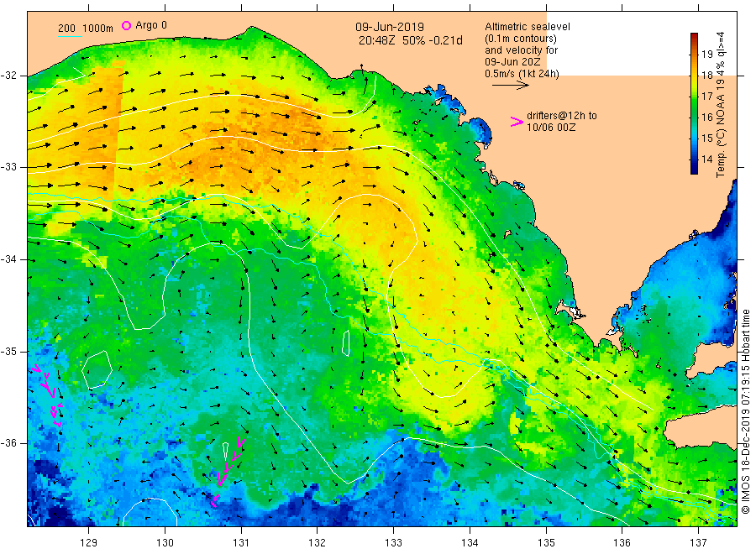Click the latitude axis label -36
Viewport: 756px width, 554px height.
tap(8, 443)
